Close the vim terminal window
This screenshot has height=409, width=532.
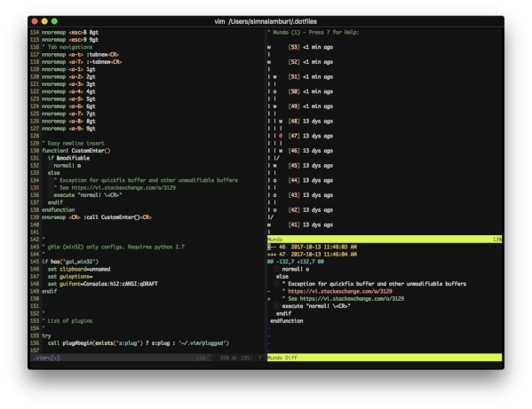(x=35, y=21)
